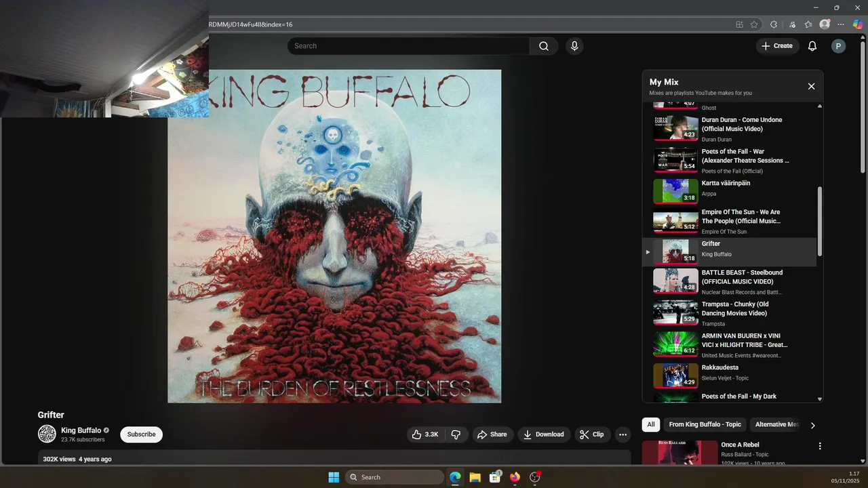Open Edge Settings and more menu
This screenshot has width=868, height=488.
(842, 24)
